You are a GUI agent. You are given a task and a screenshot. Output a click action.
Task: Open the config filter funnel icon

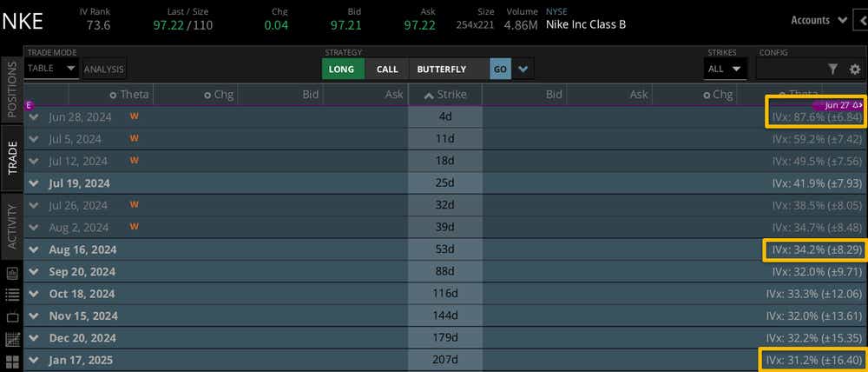[x=832, y=70]
